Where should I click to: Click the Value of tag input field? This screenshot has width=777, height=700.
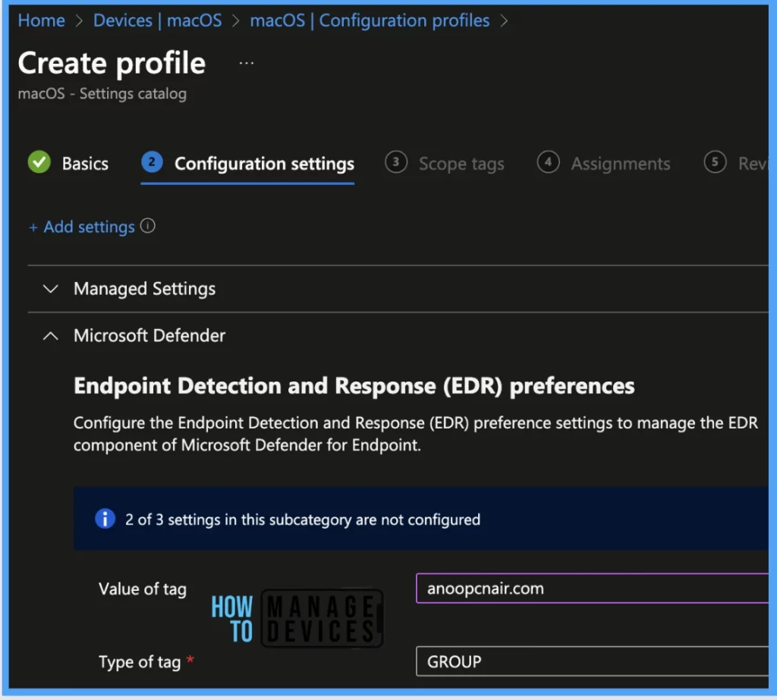592,589
